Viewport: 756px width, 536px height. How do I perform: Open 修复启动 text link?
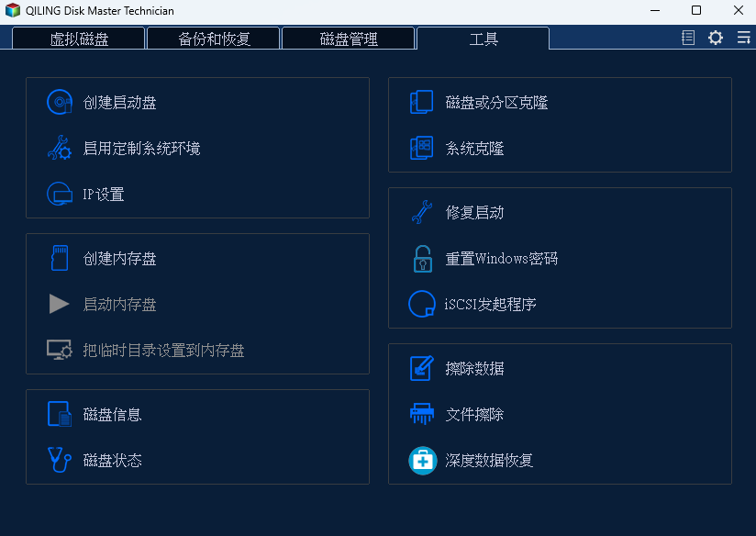(474, 212)
